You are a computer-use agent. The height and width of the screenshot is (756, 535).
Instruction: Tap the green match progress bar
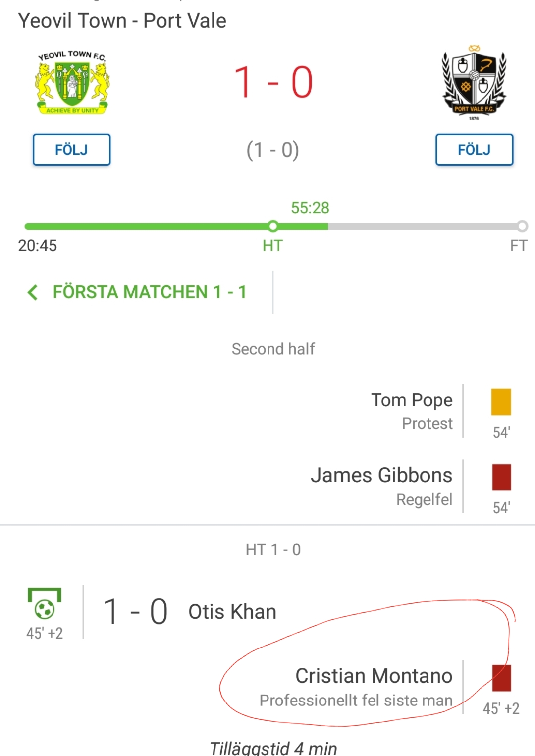coord(176,226)
